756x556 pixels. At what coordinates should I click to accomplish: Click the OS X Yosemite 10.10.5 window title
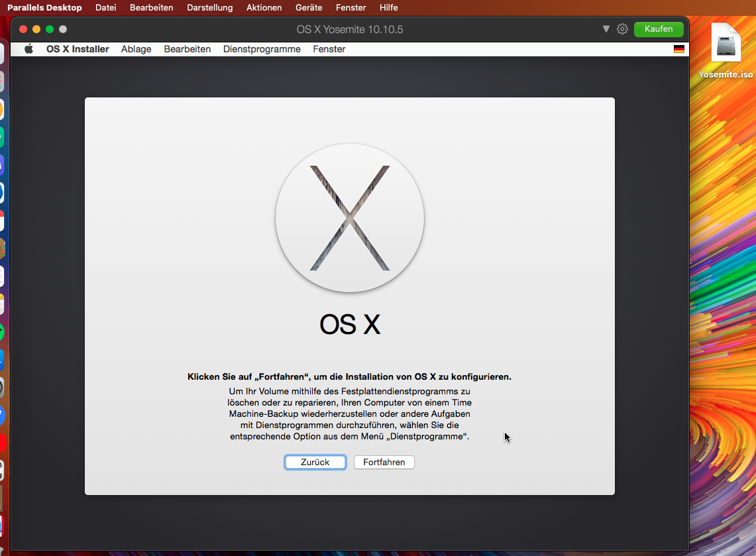(x=350, y=29)
